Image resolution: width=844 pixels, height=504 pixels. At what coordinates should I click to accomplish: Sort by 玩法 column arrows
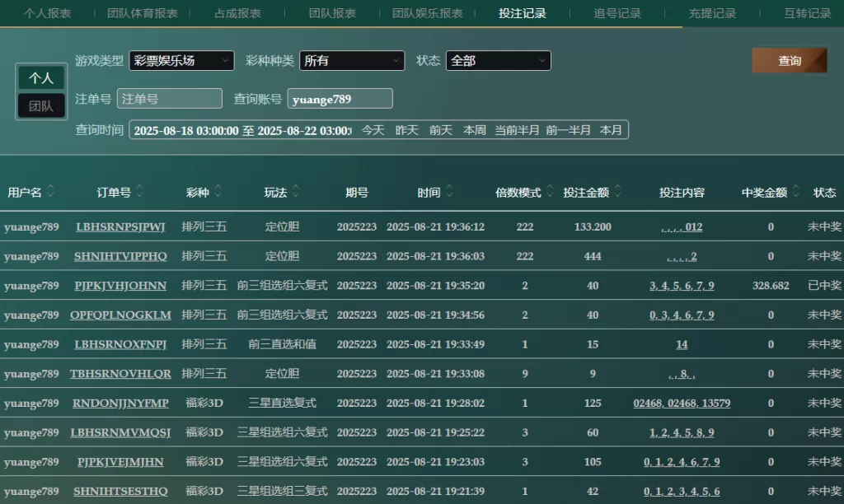pyautogui.click(x=296, y=191)
